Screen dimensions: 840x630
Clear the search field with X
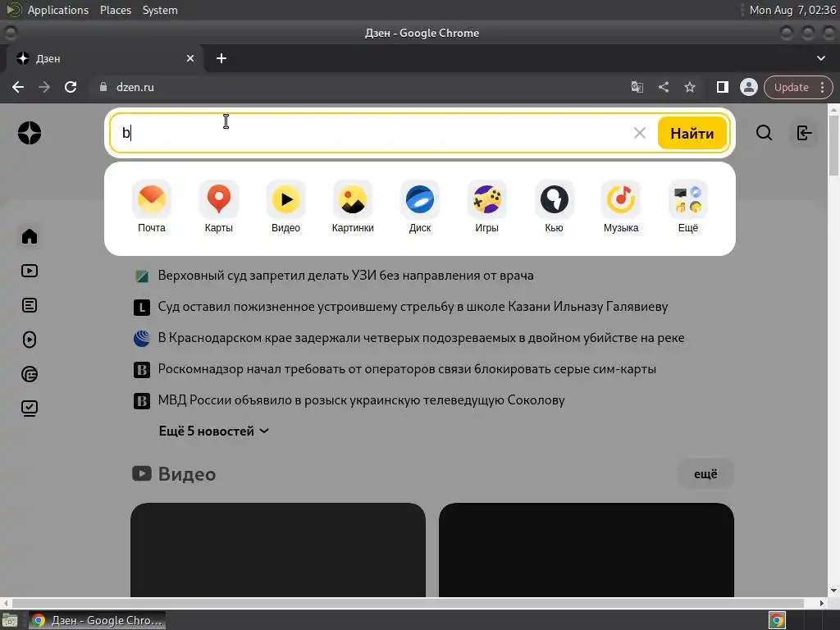[640, 133]
